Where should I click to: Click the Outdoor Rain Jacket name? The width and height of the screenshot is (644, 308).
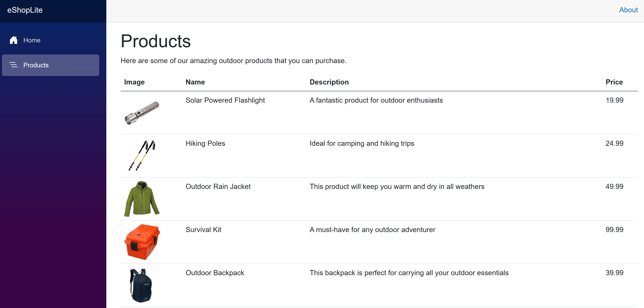click(218, 187)
